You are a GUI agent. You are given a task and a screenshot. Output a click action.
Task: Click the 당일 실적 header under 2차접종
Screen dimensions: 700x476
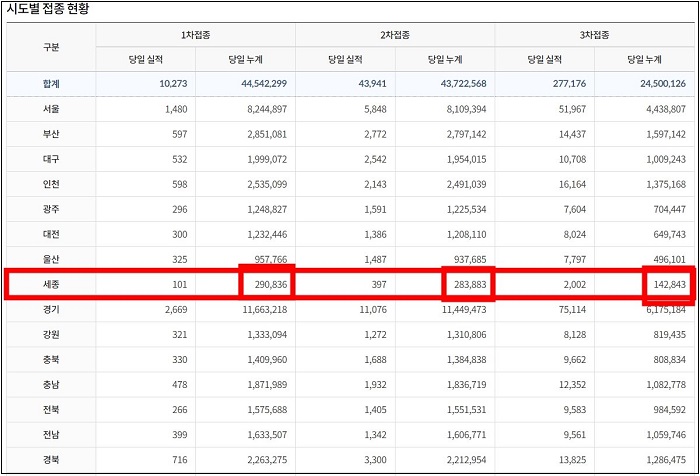pyautogui.click(x=345, y=59)
